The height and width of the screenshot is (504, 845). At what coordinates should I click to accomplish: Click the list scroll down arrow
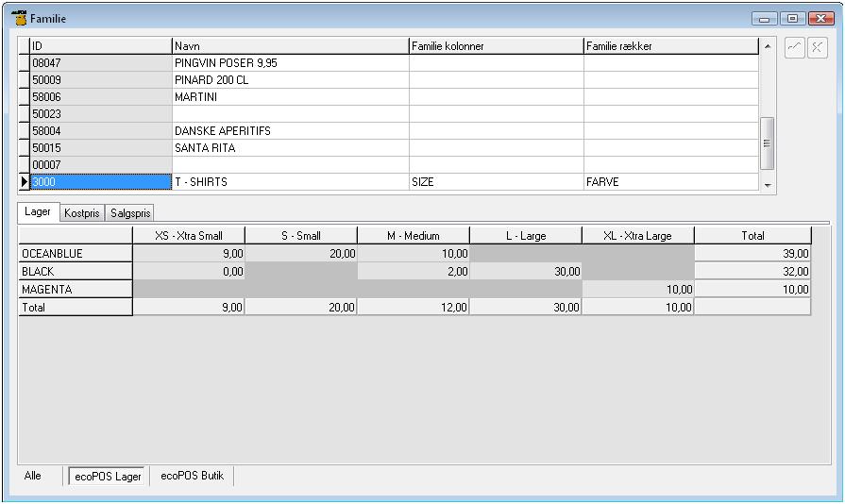pyautogui.click(x=767, y=186)
